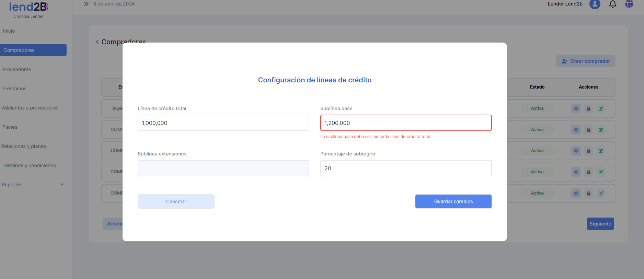Open Préstamos in the sidebar

[x=14, y=89]
